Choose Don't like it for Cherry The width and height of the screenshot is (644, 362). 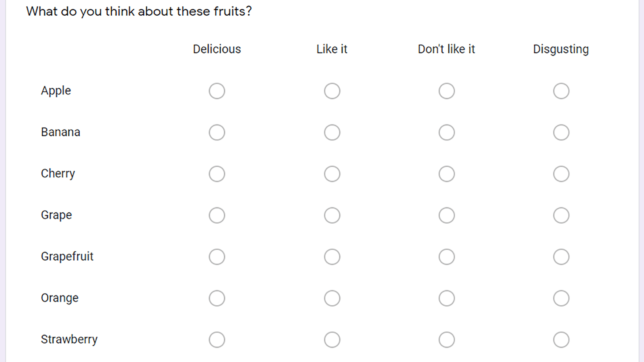(447, 174)
